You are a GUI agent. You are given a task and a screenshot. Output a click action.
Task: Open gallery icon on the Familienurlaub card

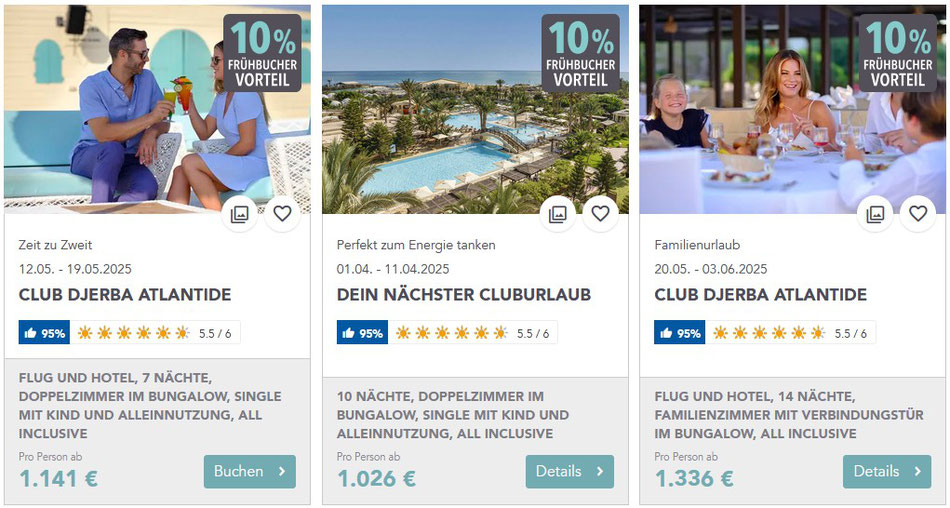(875, 214)
